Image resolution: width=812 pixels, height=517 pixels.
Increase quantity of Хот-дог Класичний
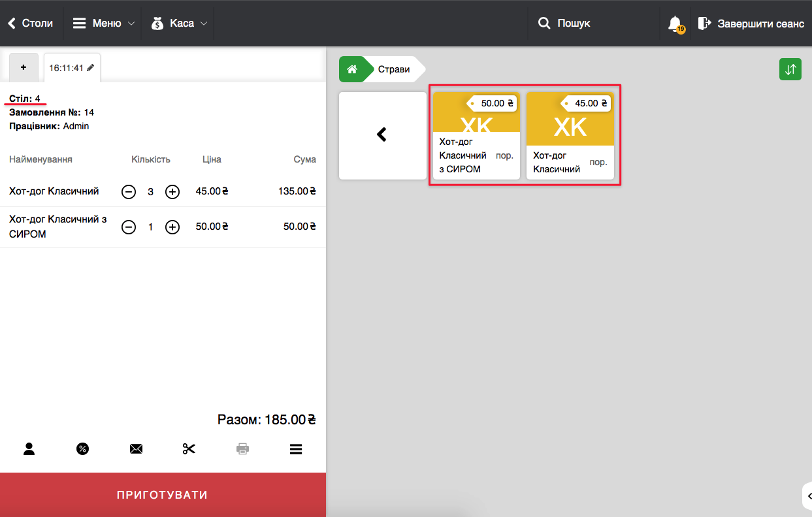click(172, 192)
